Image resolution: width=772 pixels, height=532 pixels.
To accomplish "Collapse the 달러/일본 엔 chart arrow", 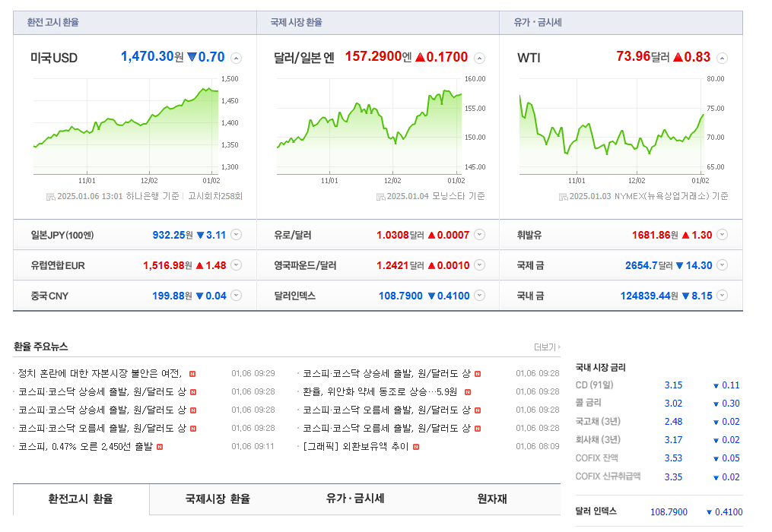I will tap(479, 59).
